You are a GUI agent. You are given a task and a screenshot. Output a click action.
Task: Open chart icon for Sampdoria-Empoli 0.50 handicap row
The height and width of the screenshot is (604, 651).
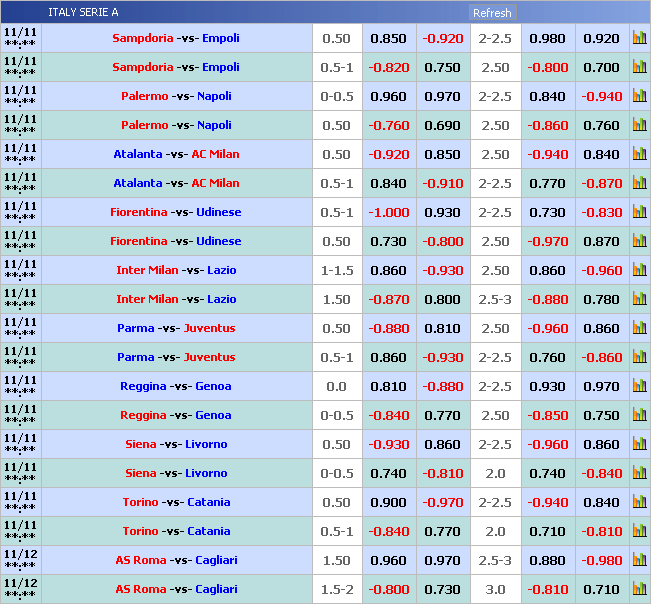tap(639, 39)
